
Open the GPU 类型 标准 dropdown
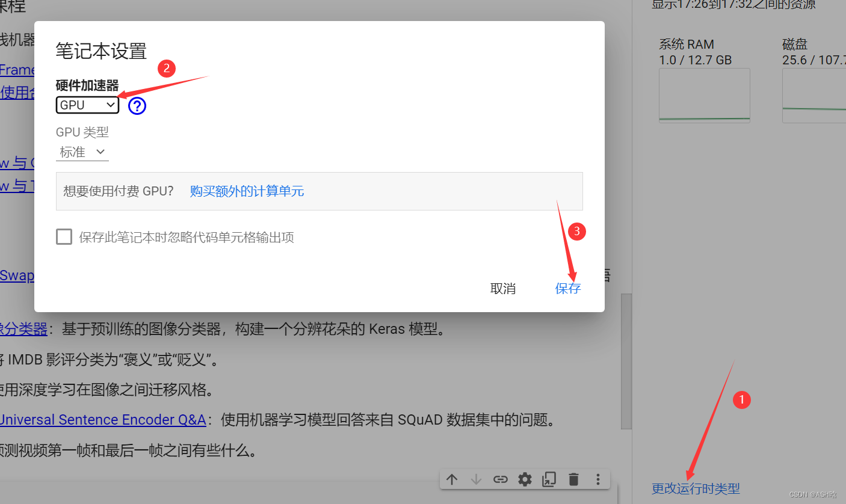pos(82,152)
